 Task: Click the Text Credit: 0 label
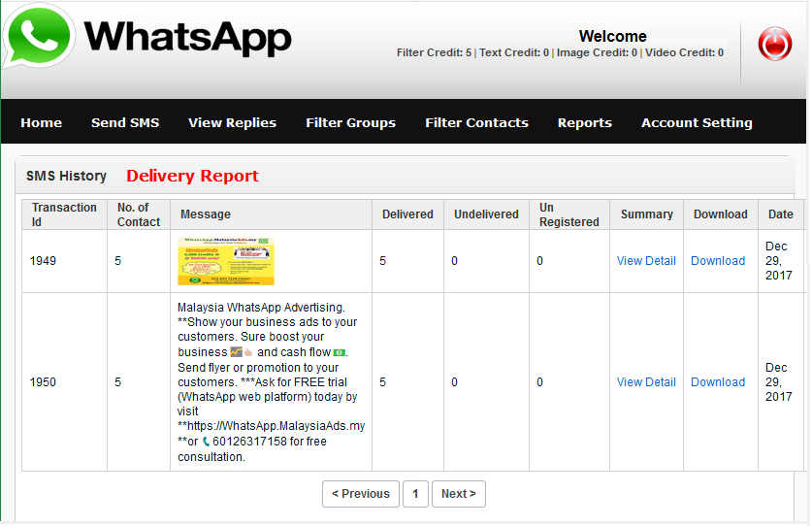[514, 52]
